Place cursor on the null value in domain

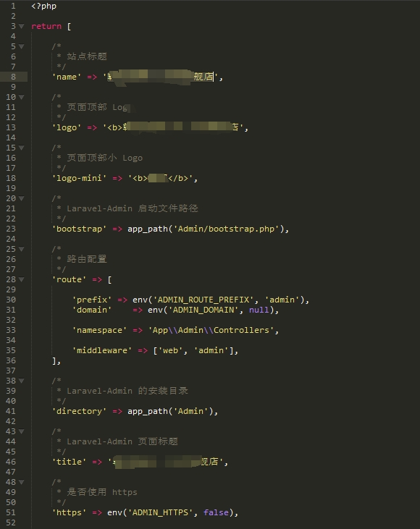tap(259, 310)
